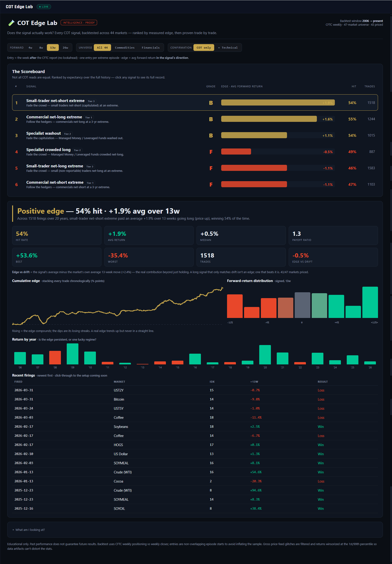Open Specialist washout signal row
Image resolution: width=392 pixels, height=564 pixels.
click(x=195, y=135)
